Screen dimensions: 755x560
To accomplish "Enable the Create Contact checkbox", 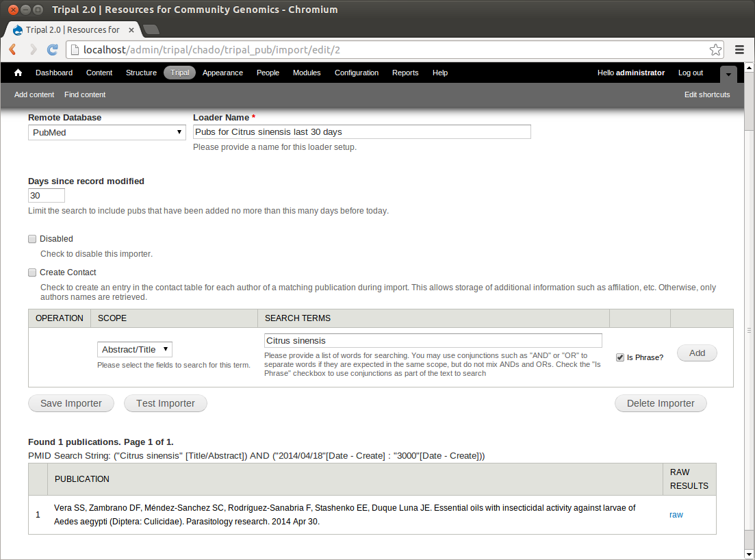I will [32, 272].
